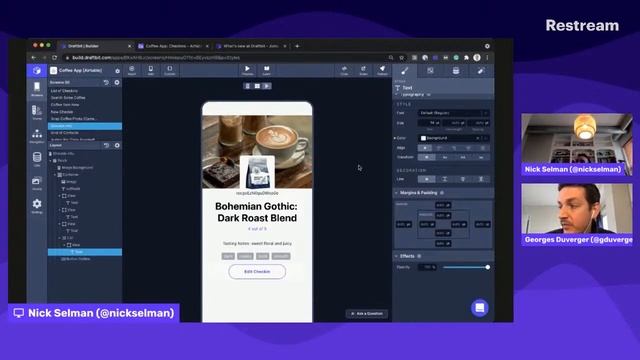Switch to the Draftbit Builder browser tab
The height and width of the screenshot is (360, 640).
coord(96,46)
